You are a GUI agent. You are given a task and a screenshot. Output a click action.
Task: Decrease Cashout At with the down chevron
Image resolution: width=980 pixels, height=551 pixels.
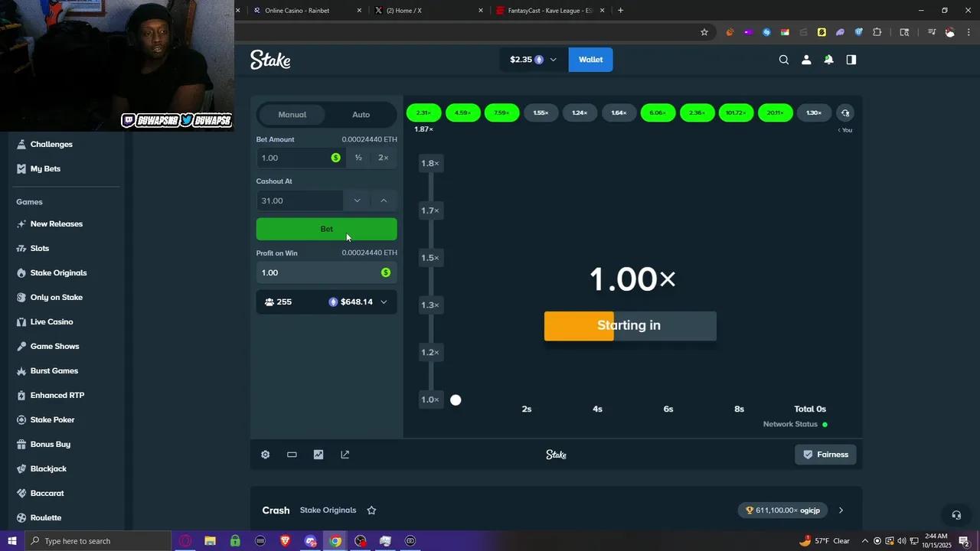pos(357,201)
